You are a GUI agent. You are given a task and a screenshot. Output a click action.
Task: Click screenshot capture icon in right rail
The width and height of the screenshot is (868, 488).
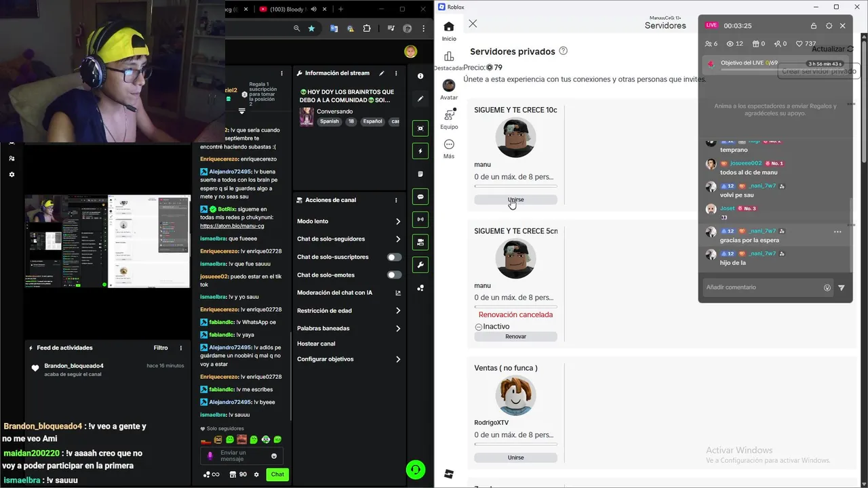click(420, 128)
